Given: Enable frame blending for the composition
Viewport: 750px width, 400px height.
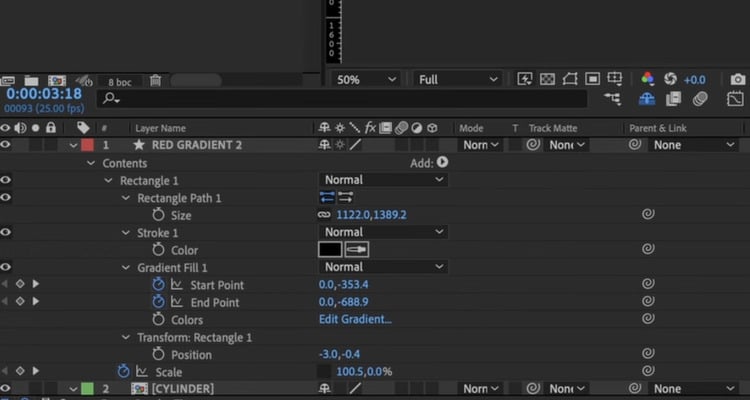Looking at the screenshot, I should point(673,99).
